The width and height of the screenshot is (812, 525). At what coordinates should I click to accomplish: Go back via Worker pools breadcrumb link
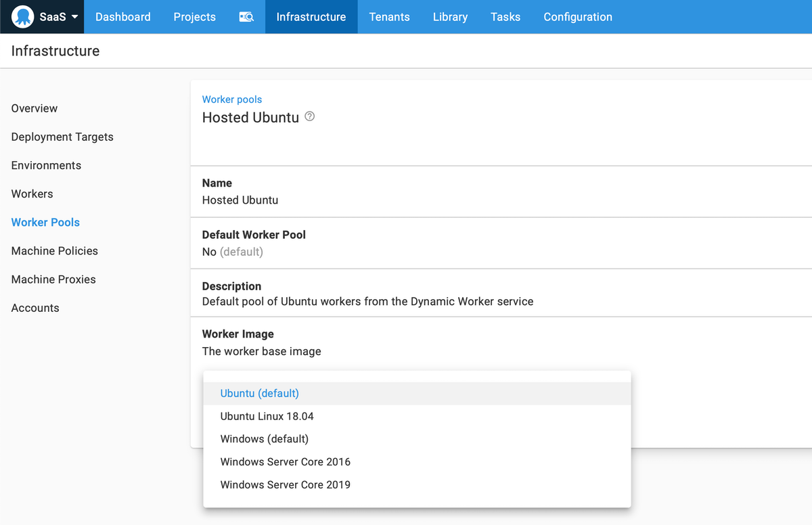click(x=232, y=99)
